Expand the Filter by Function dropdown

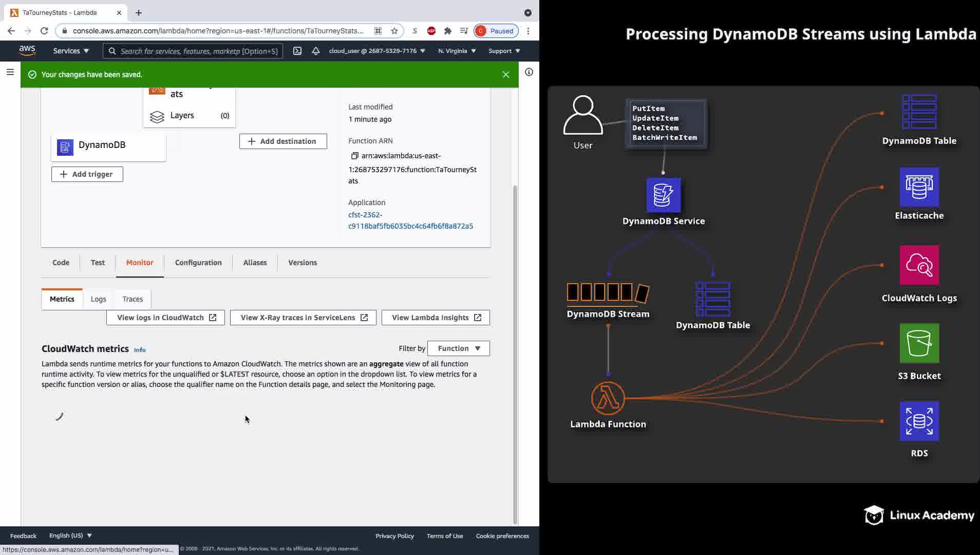pos(458,348)
